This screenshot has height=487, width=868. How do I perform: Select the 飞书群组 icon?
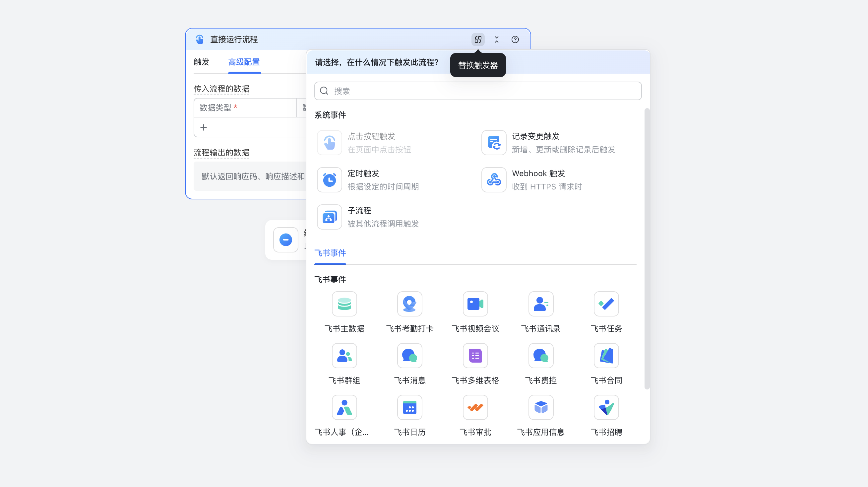tap(344, 356)
